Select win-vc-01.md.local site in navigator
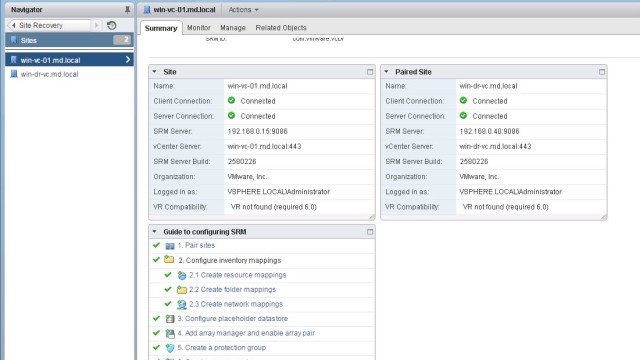Viewport: 640px width, 360px height. (69, 60)
